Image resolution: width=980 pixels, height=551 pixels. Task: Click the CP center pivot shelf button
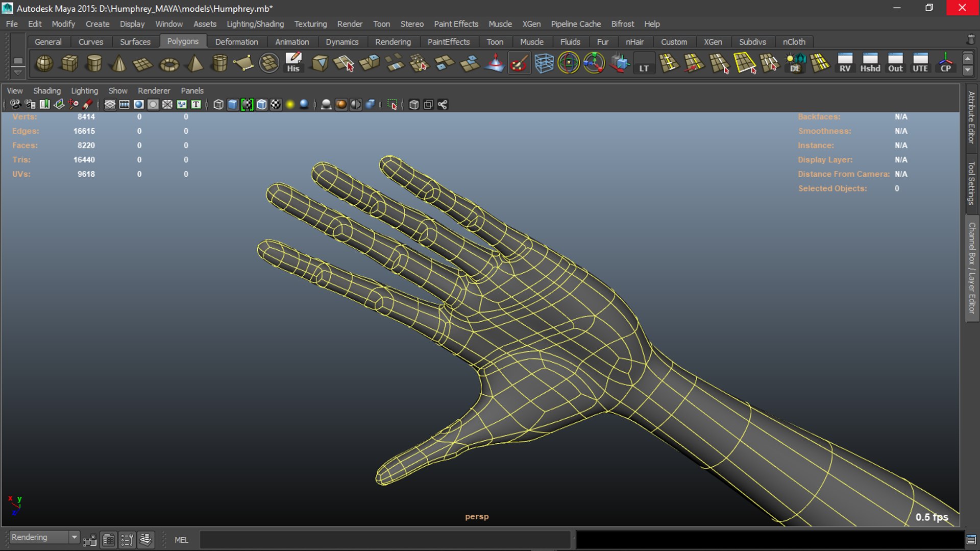pyautogui.click(x=945, y=63)
